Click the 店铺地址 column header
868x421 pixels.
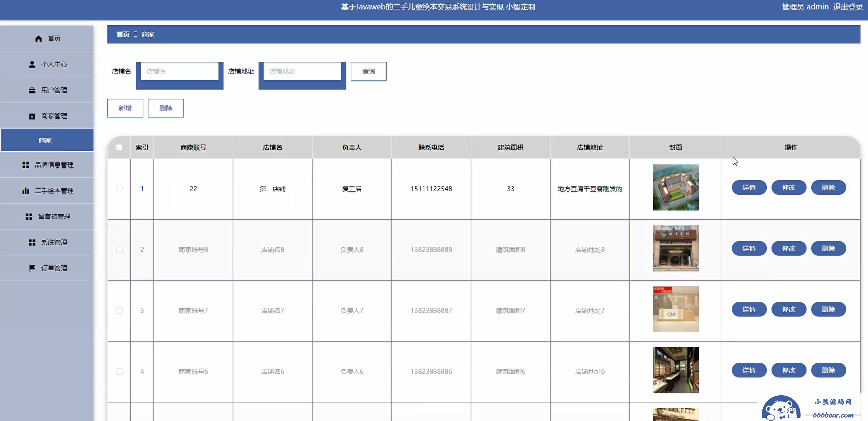coord(590,147)
